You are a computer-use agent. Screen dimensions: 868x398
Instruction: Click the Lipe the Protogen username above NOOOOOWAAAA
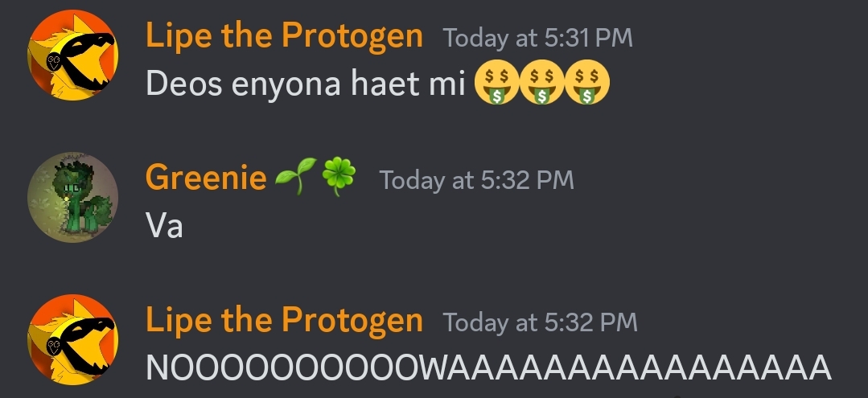click(x=284, y=321)
